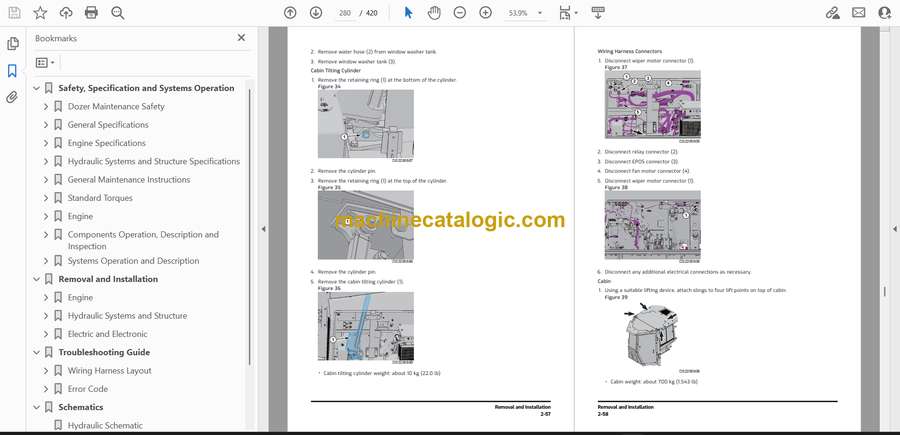Open Hydraulic Schematic bookmark
This screenshot has width=900, height=435.
(105, 425)
